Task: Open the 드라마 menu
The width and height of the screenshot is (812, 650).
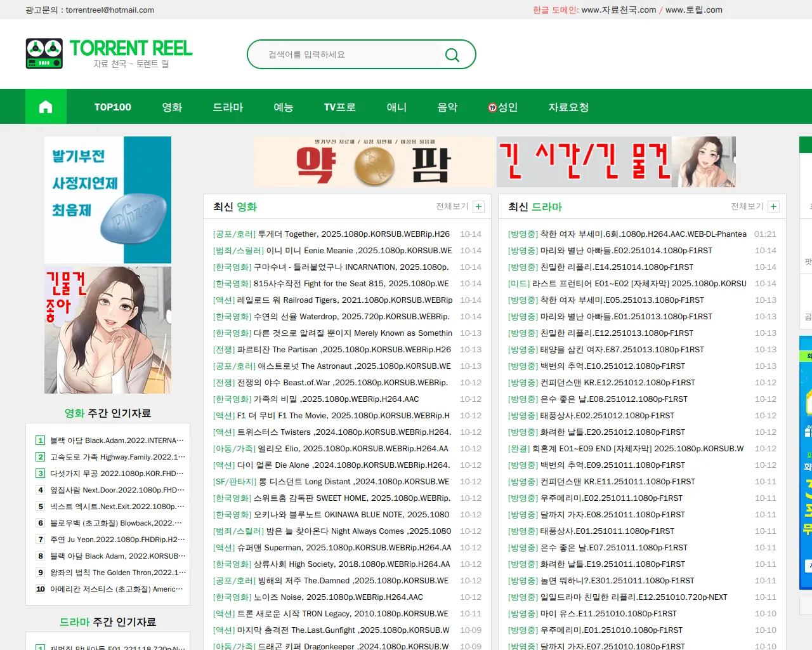Action: [x=228, y=107]
